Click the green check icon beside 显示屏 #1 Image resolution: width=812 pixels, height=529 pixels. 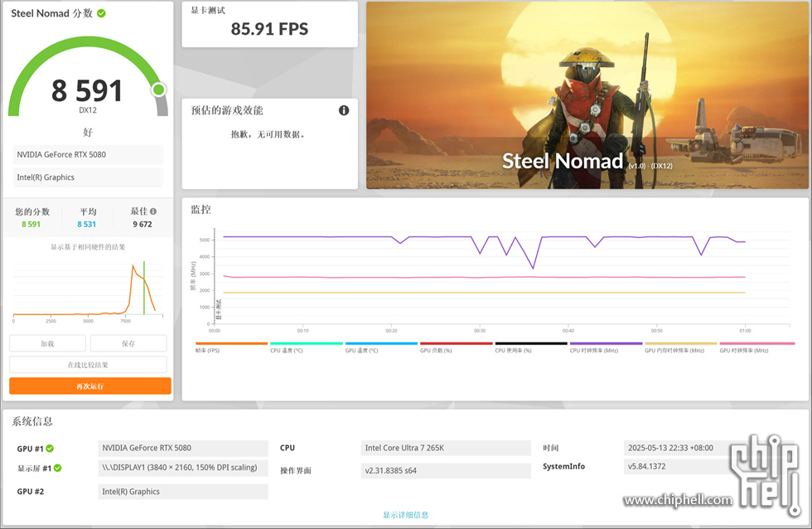point(57,468)
